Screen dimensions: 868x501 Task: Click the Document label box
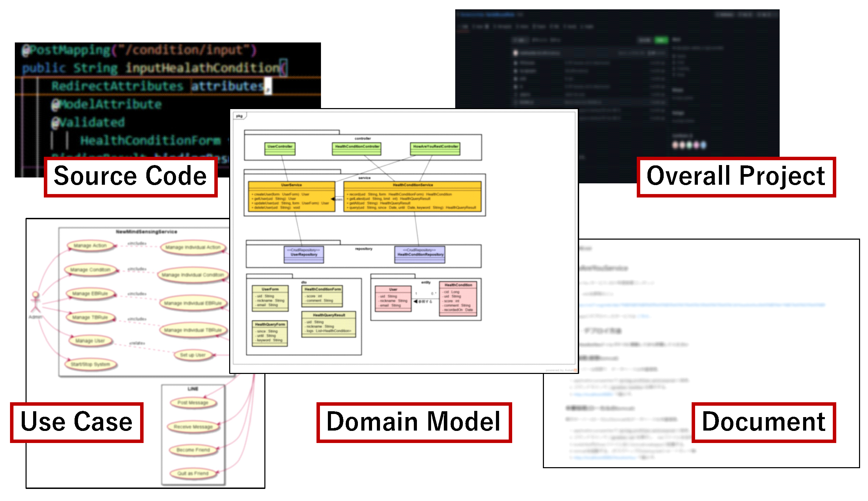(763, 422)
